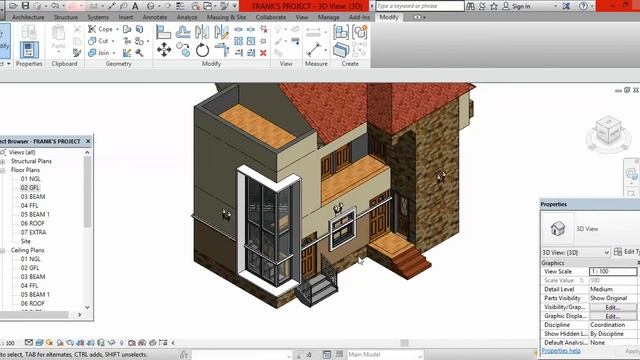Viewport: 640px width, 360px height.
Task: Toggle sun path icon in view control bar
Action: point(49,343)
